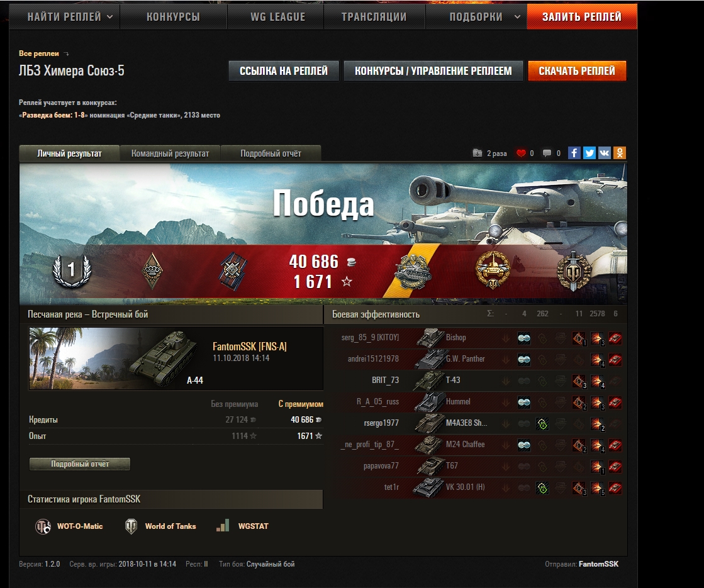The height and width of the screenshot is (588, 704).
Task: Switch to the Подробный отчёт tab
Action: click(271, 153)
